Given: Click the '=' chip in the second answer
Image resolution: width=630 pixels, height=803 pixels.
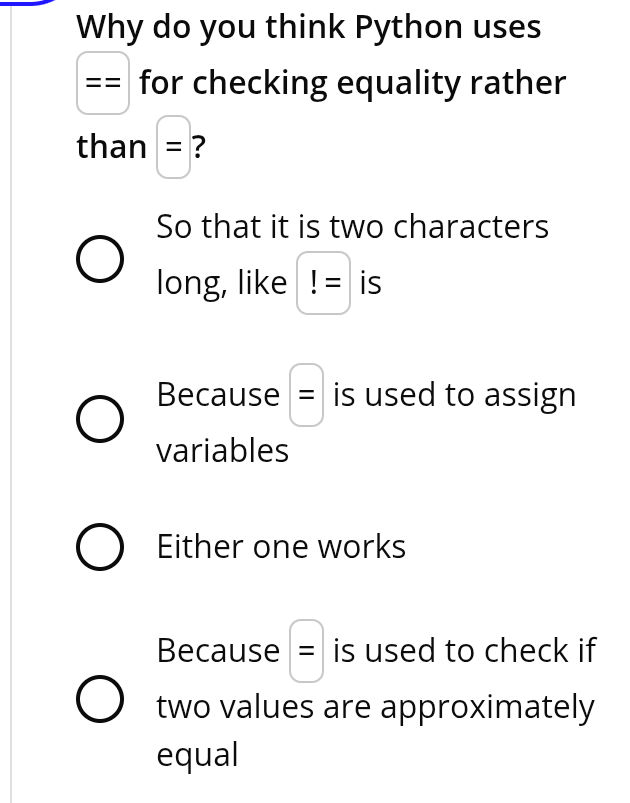Looking at the screenshot, I should click(x=306, y=394).
